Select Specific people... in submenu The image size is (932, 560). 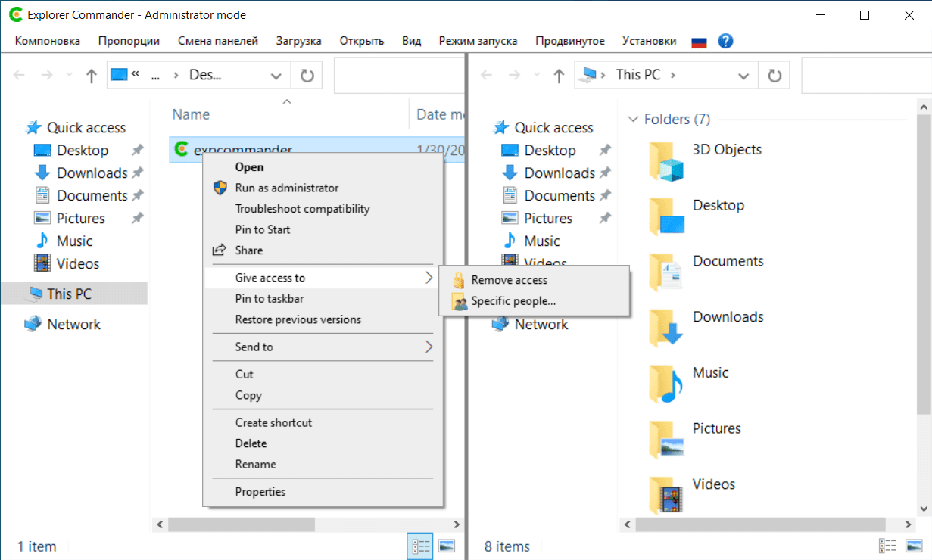(513, 301)
